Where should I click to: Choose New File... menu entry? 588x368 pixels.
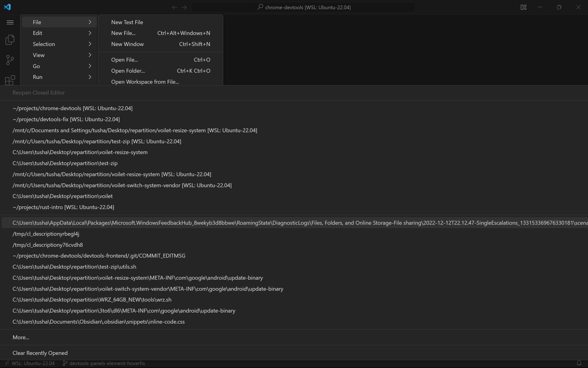pyautogui.click(x=161, y=33)
